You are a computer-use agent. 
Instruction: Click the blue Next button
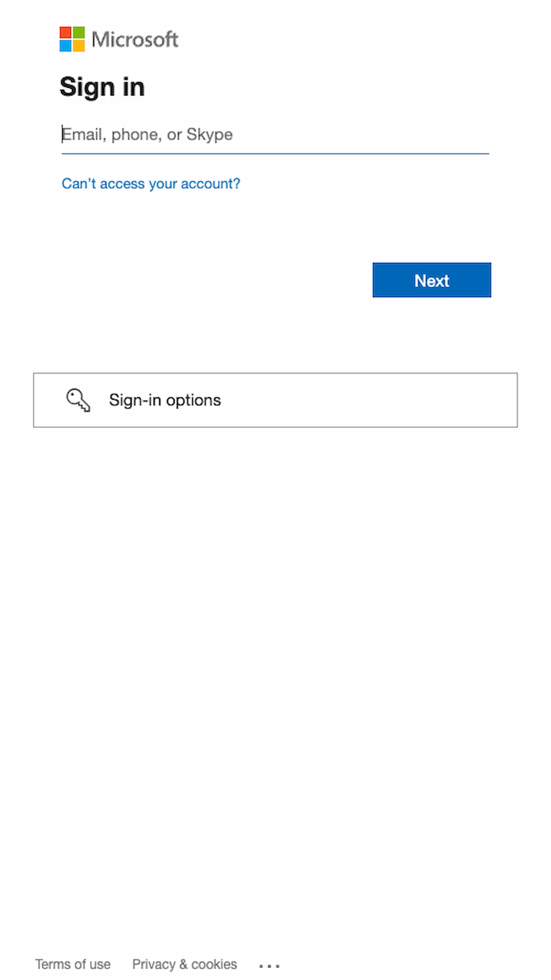click(x=432, y=280)
